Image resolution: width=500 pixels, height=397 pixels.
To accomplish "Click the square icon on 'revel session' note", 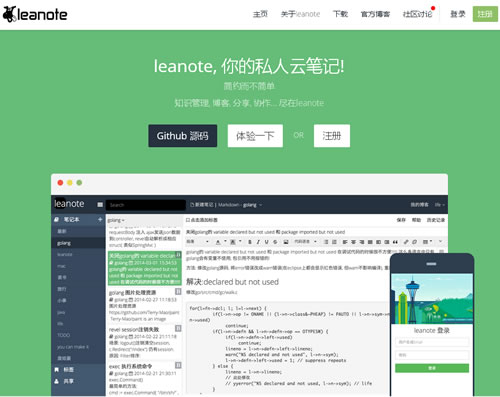I will (178, 329).
